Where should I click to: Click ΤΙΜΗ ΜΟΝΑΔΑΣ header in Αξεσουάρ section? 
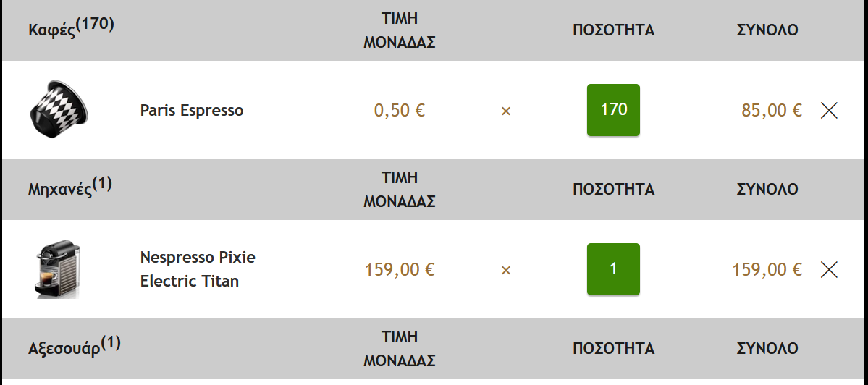400,349
